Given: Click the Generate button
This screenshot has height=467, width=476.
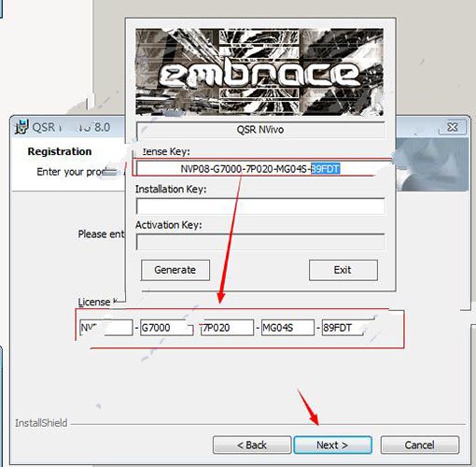Looking at the screenshot, I should coord(175,270).
